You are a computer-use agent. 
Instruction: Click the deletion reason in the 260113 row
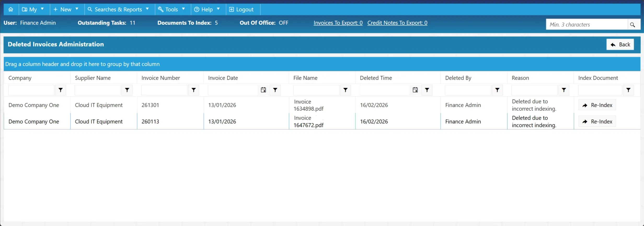coord(534,121)
